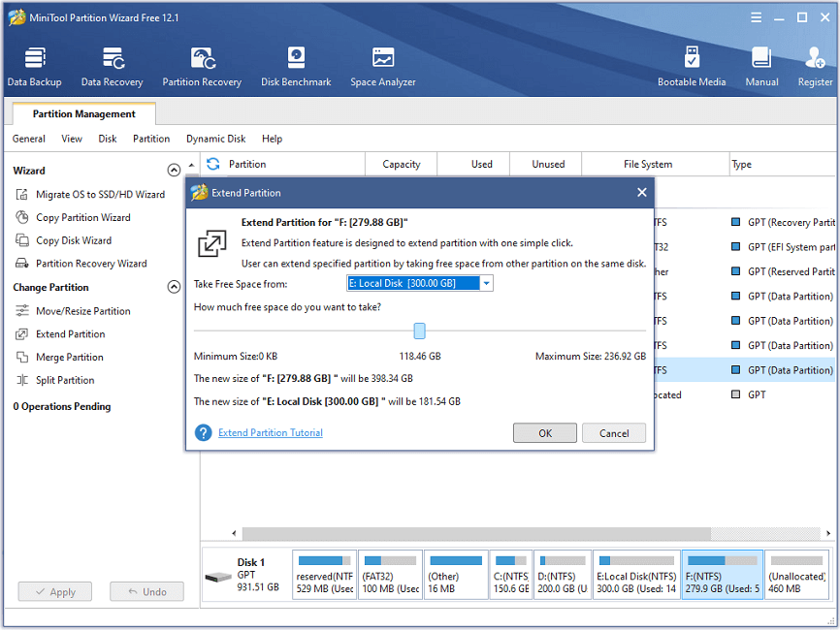The image size is (840, 630).
Task: Click the Migrate OS to SSD/HD Wizard icon
Action: [22, 194]
